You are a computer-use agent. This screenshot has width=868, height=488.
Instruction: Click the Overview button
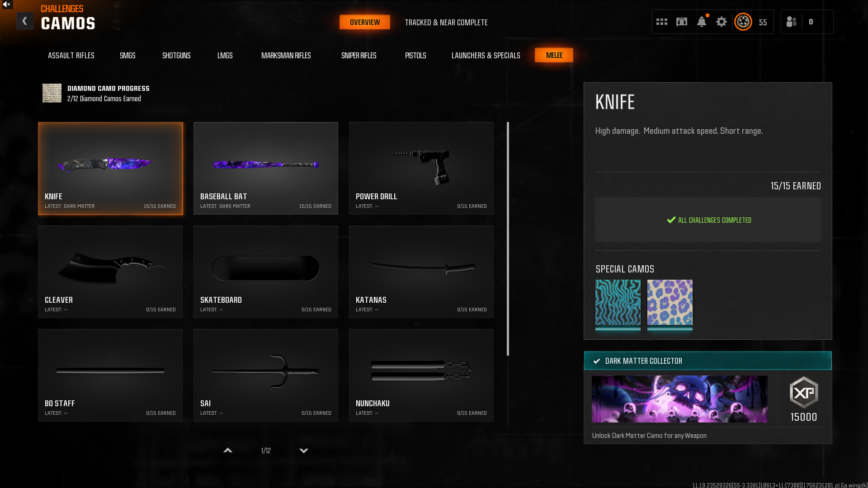click(364, 22)
